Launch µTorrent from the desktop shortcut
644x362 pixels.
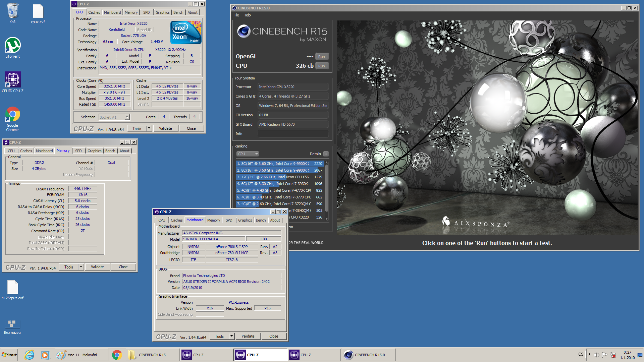coord(12,48)
